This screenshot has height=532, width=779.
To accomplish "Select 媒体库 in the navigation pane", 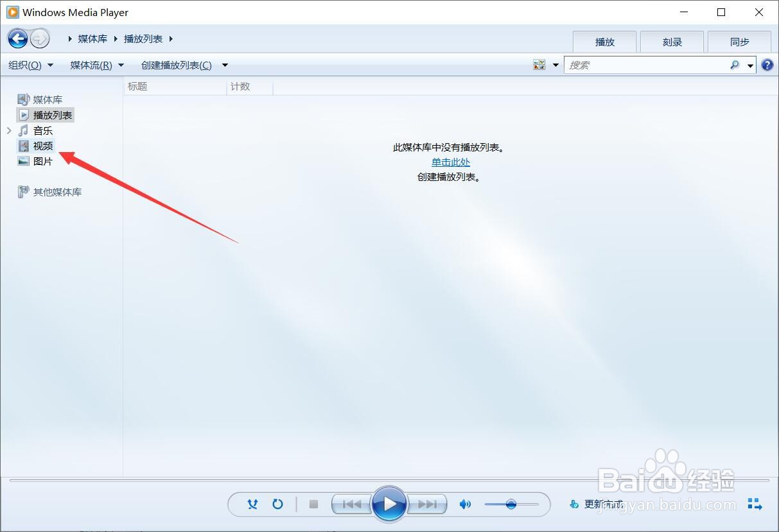I will point(48,99).
